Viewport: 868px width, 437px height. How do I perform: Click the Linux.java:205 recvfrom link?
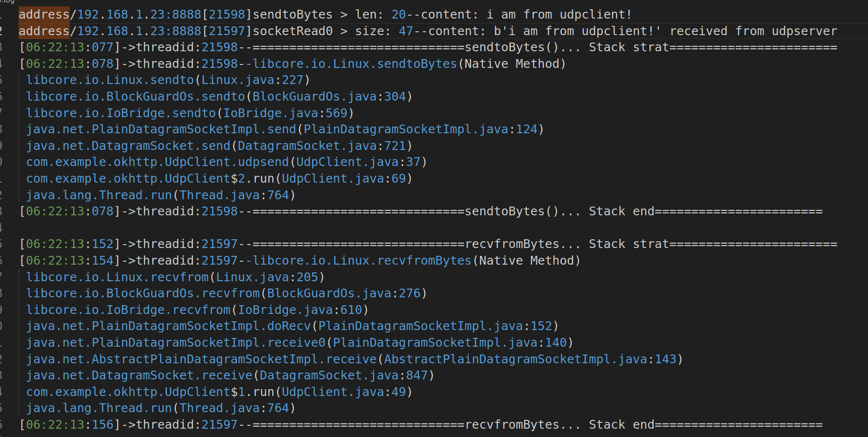267,277
